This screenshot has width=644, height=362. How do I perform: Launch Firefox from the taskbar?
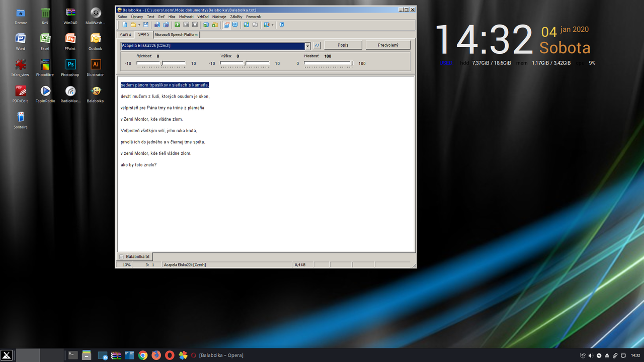156,355
